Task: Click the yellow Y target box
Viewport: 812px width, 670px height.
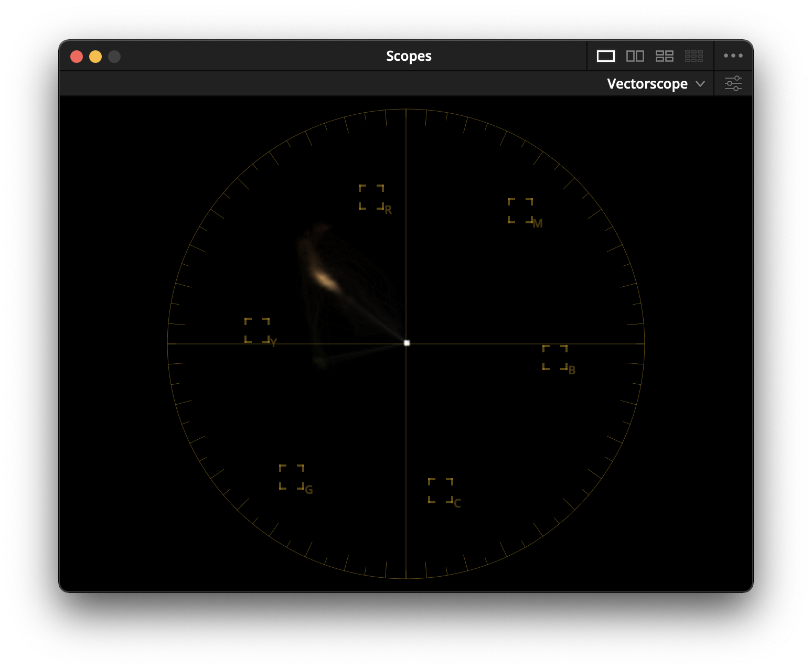Action: pos(257,330)
